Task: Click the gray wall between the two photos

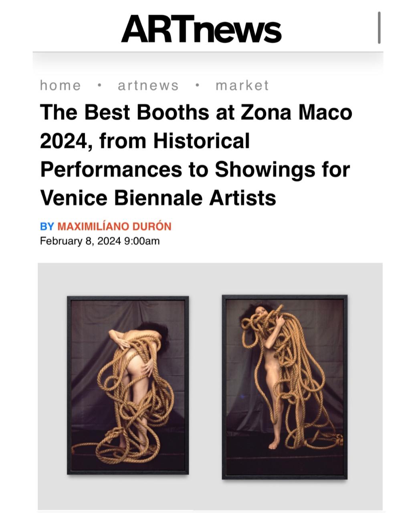Action: [x=205, y=385]
